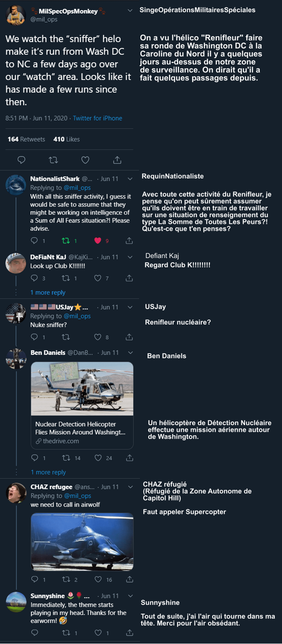Like CHAZ refugee's airwolf reply
This screenshot has height=644, width=282.
pyautogui.click(x=98, y=579)
